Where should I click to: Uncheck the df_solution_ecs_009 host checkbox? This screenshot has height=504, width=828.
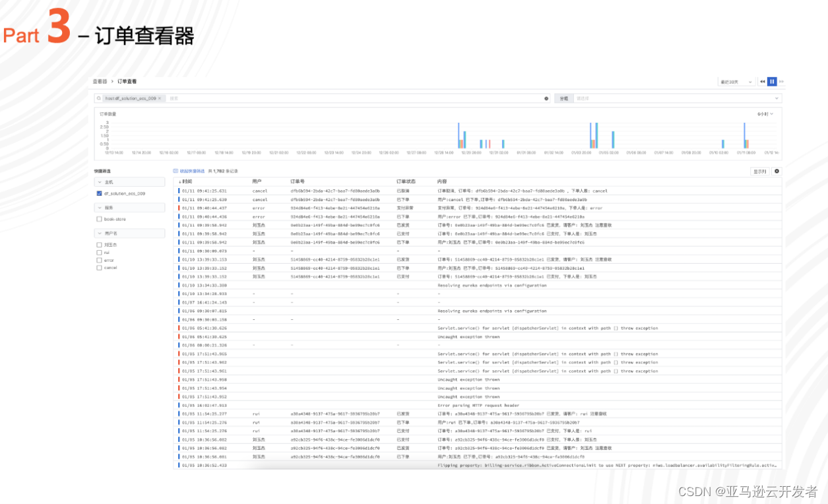click(x=99, y=193)
